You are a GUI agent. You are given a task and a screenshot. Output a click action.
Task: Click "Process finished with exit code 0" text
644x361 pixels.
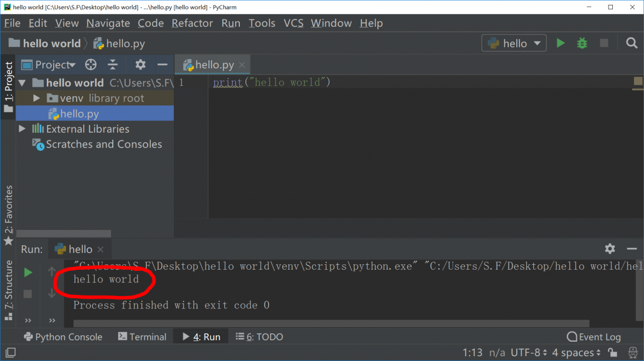[172, 305]
